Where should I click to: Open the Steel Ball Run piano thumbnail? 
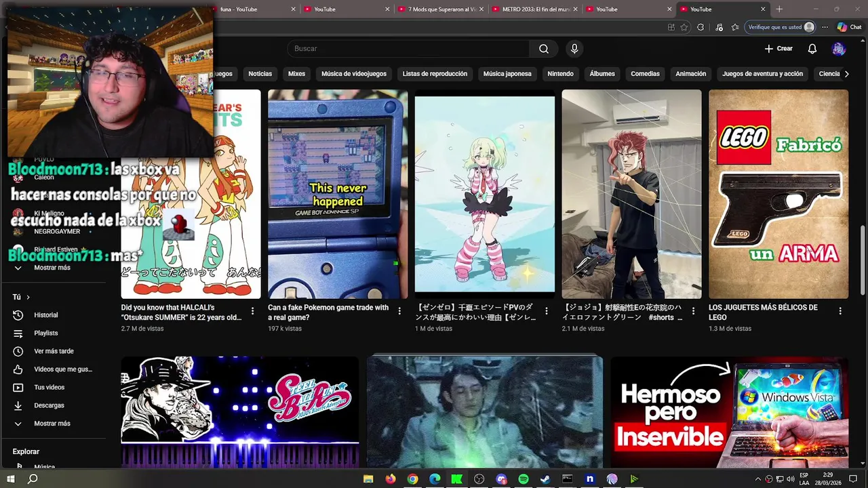pyautogui.click(x=240, y=412)
